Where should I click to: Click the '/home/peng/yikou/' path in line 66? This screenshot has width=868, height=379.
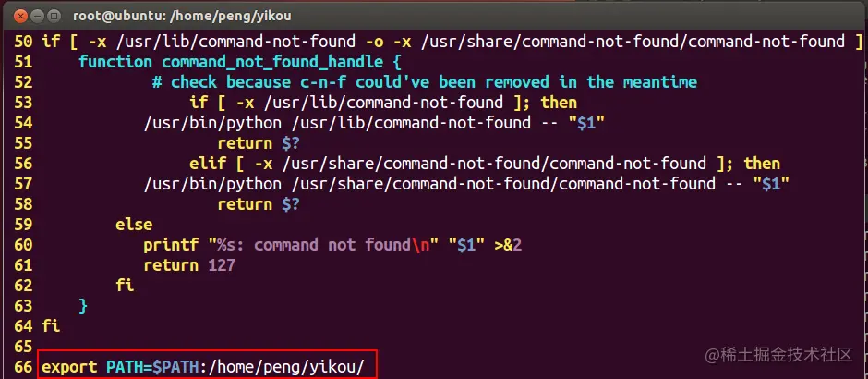tap(287, 367)
